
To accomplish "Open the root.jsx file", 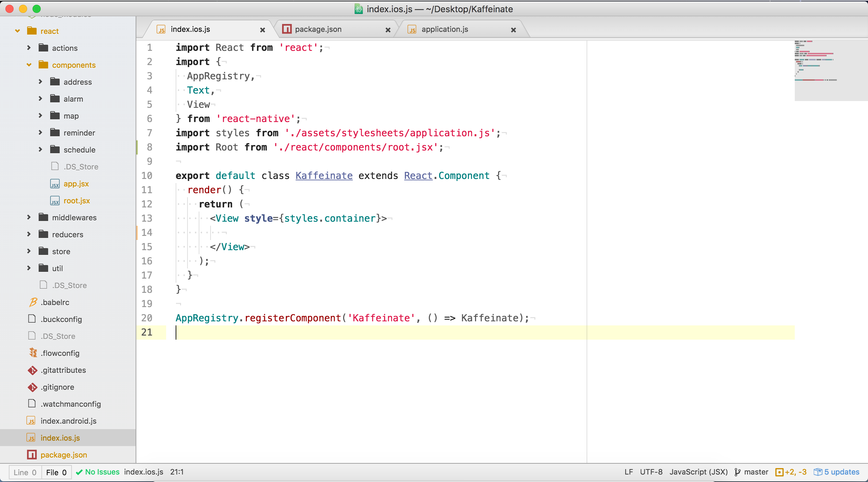I will (x=77, y=200).
